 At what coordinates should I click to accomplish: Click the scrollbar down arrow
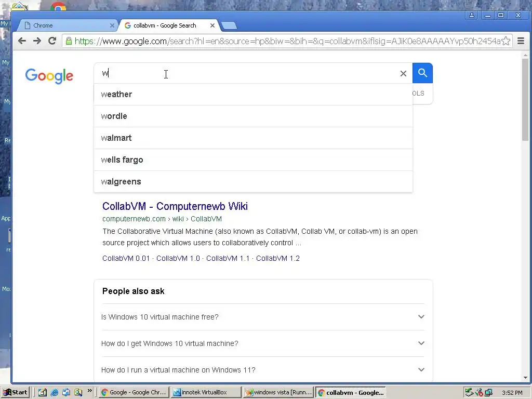(x=525, y=378)
